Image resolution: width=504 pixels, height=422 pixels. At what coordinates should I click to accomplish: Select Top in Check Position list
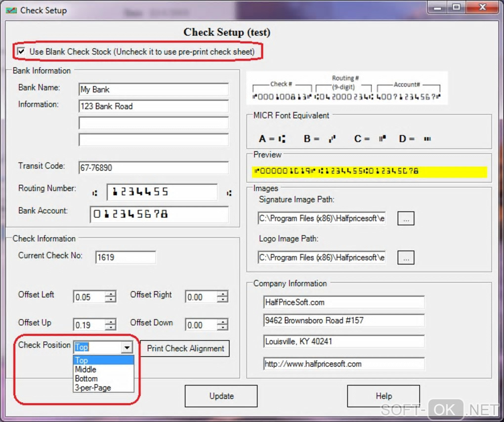(103, 360)
